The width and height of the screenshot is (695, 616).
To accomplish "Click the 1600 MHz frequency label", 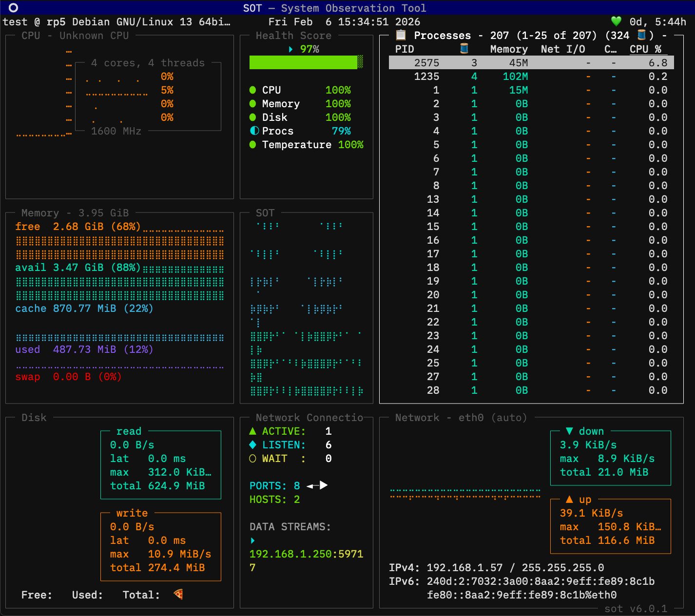I will point(116,131).
